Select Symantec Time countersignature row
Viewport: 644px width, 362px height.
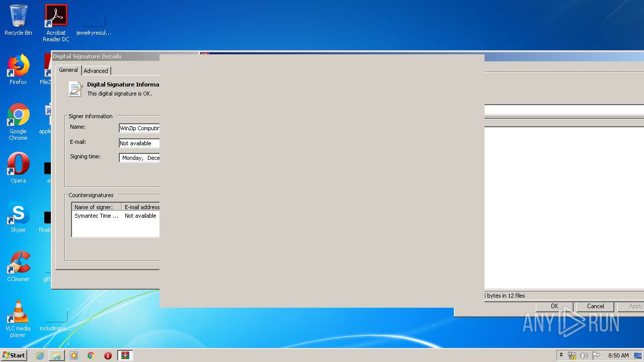pos(116,216)
